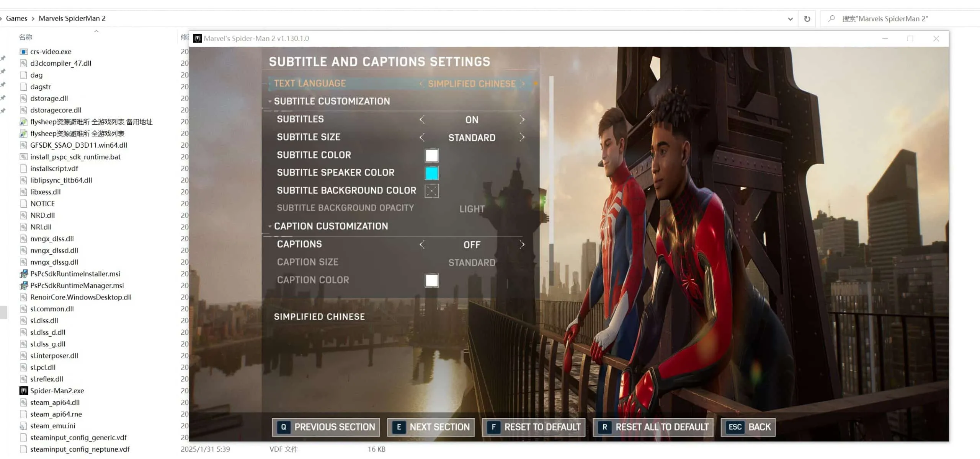The width and height of the screenshot is (980, 459).
Task: Click the Next Section button
Action: tap(431, 427)
